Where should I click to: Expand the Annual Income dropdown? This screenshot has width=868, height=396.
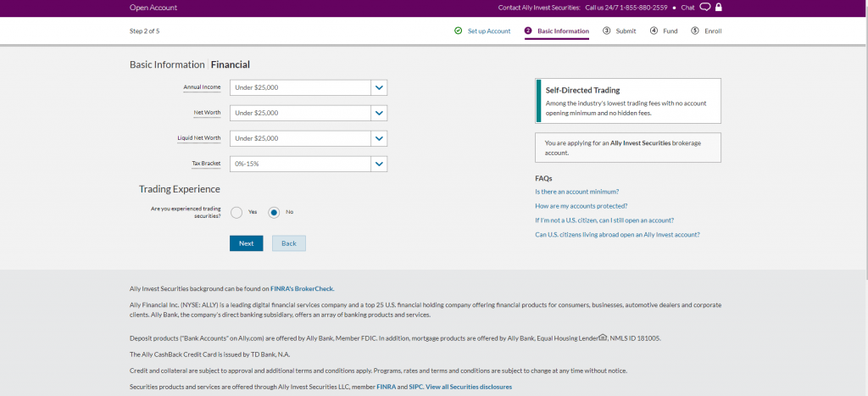380,87
